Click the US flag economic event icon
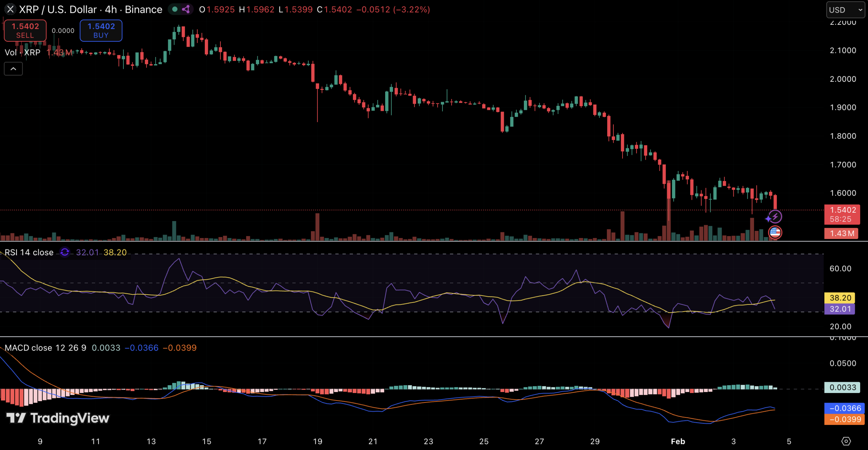Viewport: 868px width, 450px height. pyautogui.click(x=775, y=233)
